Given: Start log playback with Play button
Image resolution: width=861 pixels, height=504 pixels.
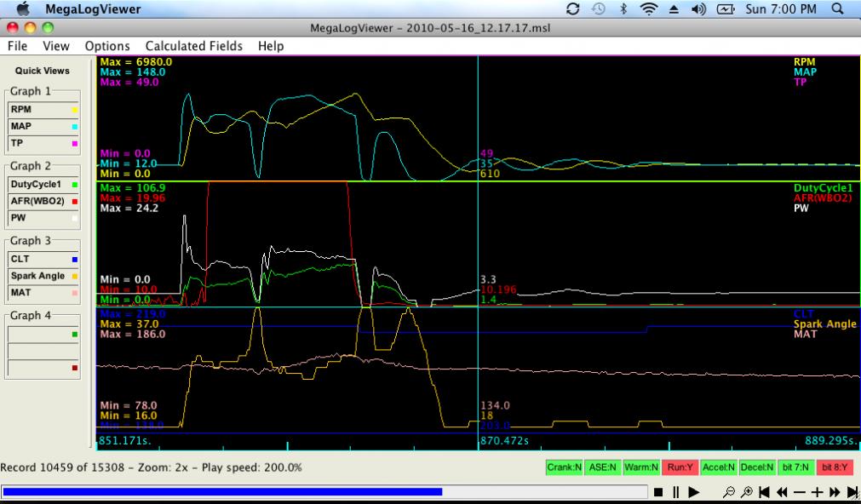Looking at the screenshot, I should pyautogui.click(x=694, y=492).
